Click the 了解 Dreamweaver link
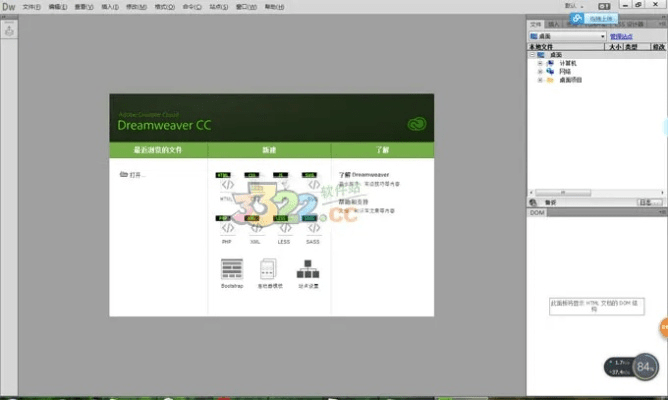This screenshot has width=668, height=400. tap(364, 174)
